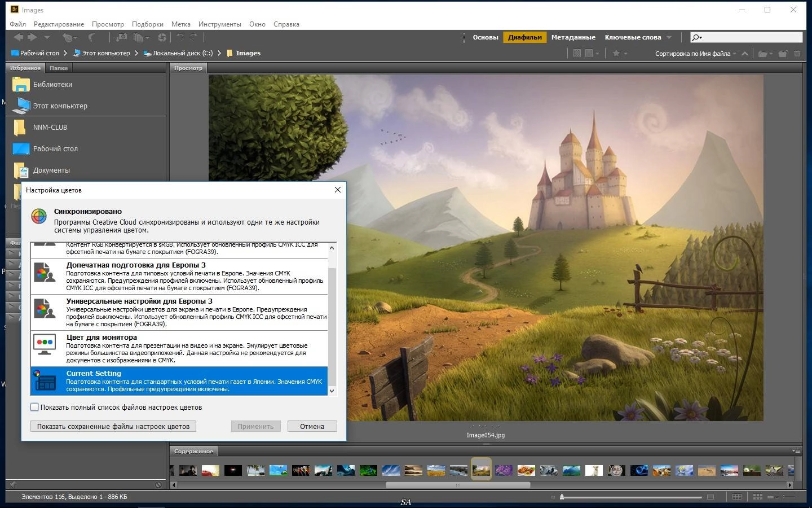Click the Go back arrow in toolbar

click(19, 37)
